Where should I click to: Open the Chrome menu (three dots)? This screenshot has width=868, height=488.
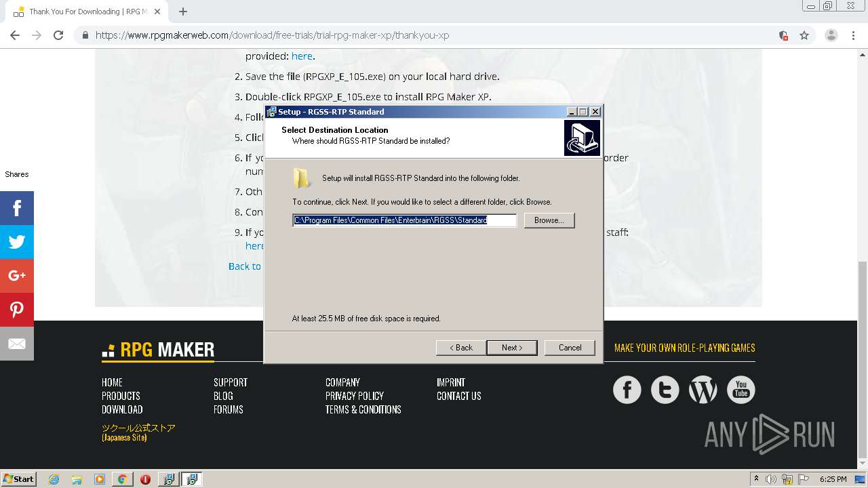click(853, 35)
